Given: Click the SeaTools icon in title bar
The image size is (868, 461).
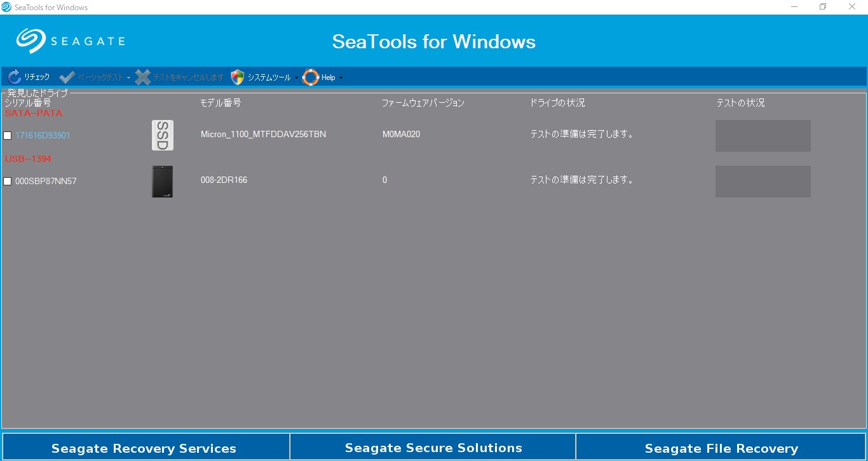Looking at the screenshot, I should 7,7.
